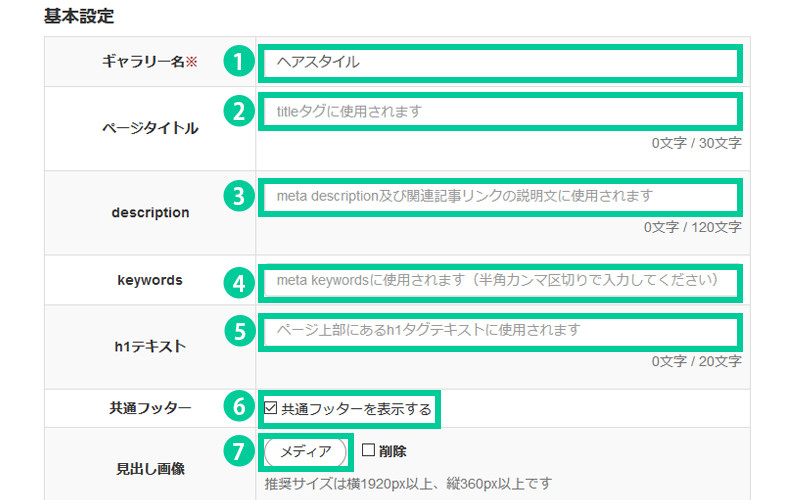The width and height of the screenshot is (800, 500).
Task: Click the green number 3 badge
Action: (x=238, y=196)
